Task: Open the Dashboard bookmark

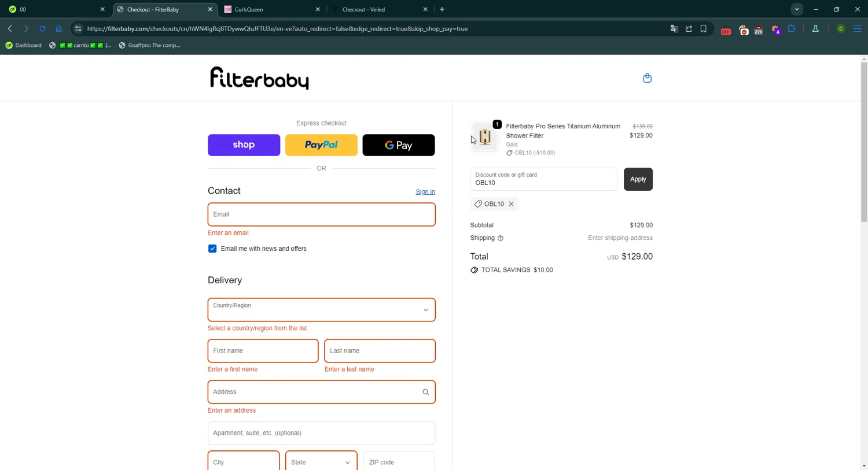Action: [x=24, y=45]
